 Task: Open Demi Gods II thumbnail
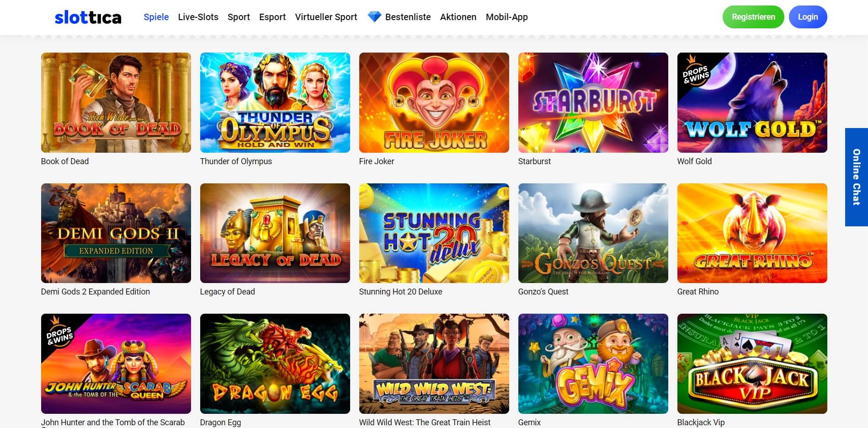tap(116, 233)
